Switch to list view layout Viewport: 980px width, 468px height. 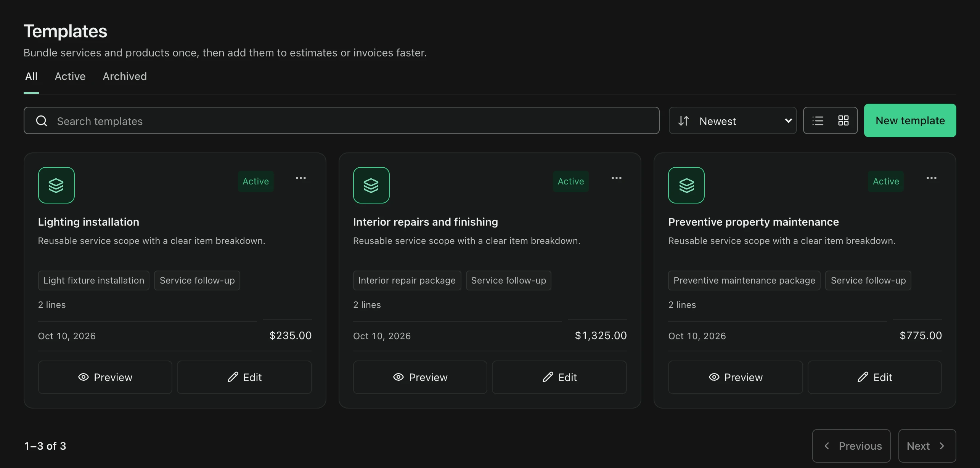click(x=818, y=121)
